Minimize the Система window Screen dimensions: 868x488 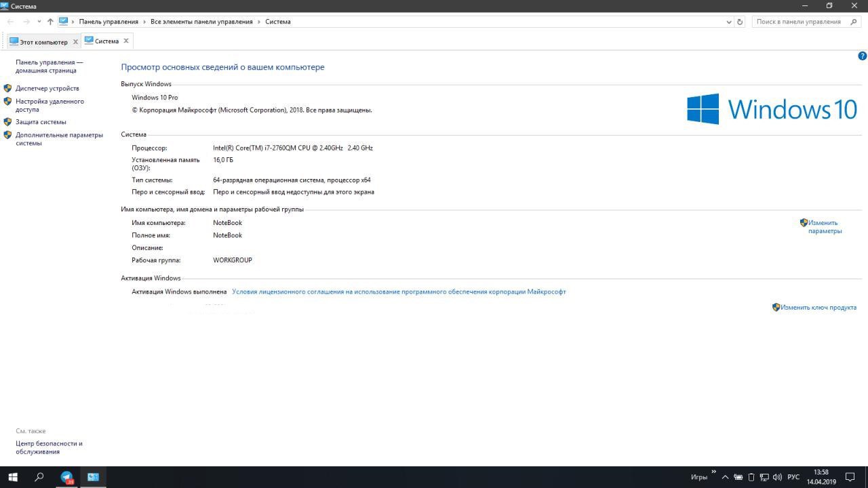pos(805,6)
